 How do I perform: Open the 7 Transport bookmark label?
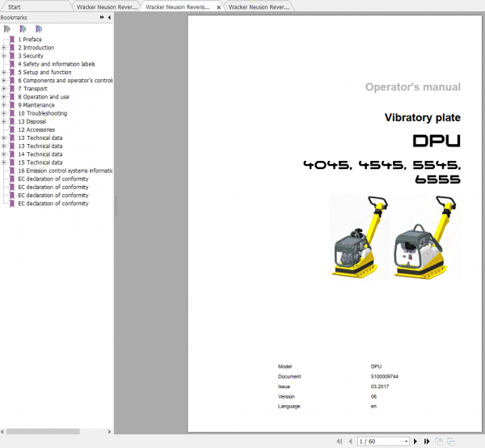pos(32,89)
